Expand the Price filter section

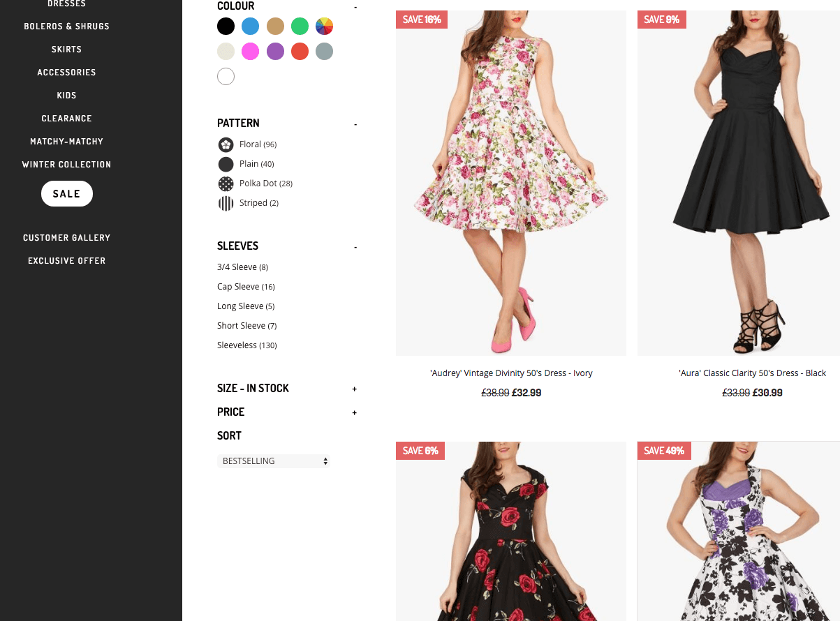point(354,412)
